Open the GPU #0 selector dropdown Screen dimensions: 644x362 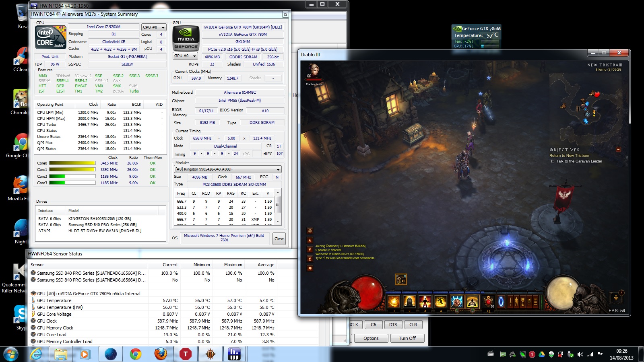(185, 56)
